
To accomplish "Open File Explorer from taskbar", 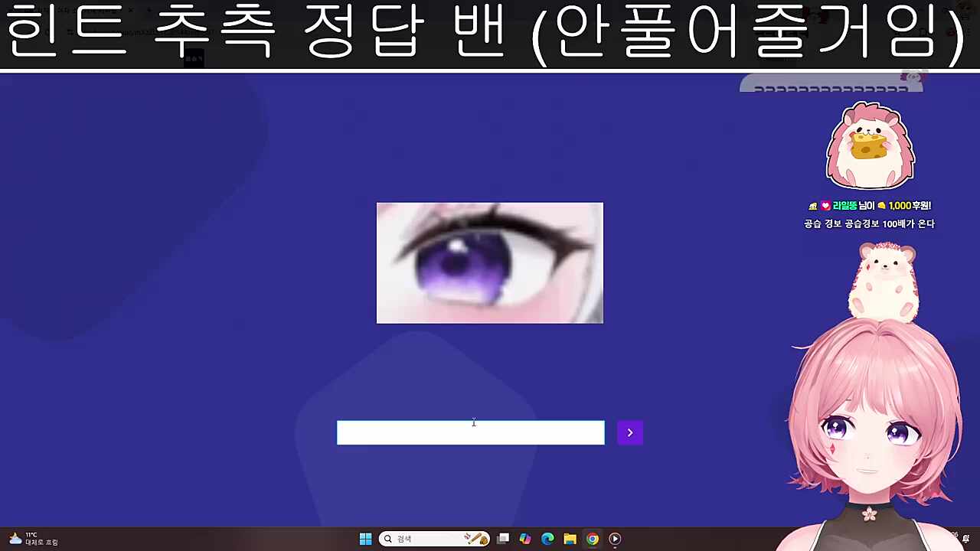I will pos(570,539).
